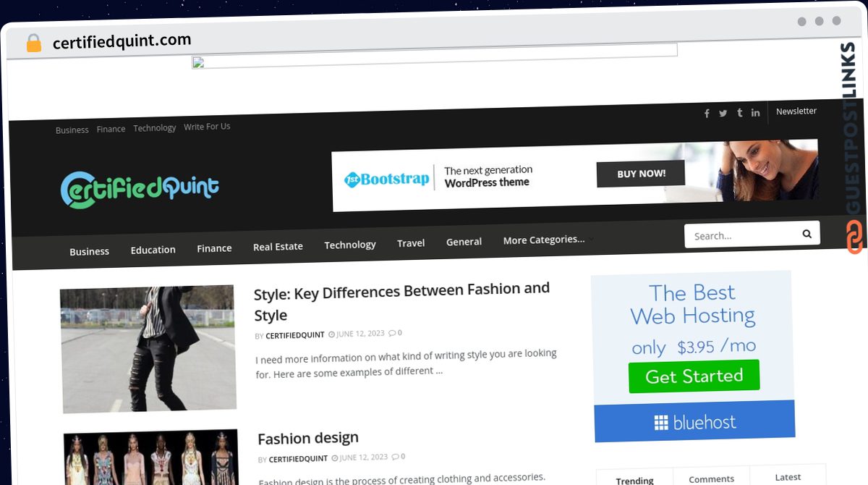Click the BUY NOW! banner button

tap(641, 174)
